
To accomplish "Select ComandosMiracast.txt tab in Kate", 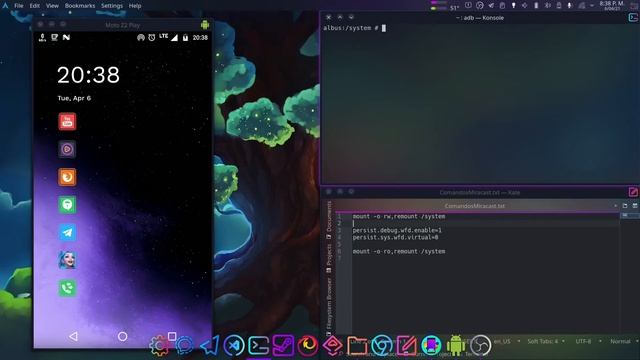I will tap(474, 206).
